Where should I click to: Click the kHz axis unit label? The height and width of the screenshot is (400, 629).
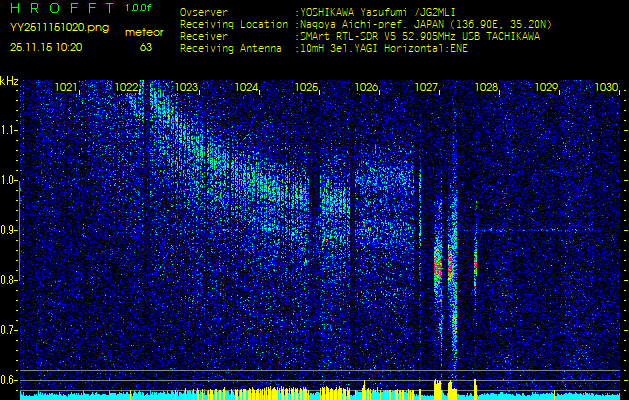(9, 81)
